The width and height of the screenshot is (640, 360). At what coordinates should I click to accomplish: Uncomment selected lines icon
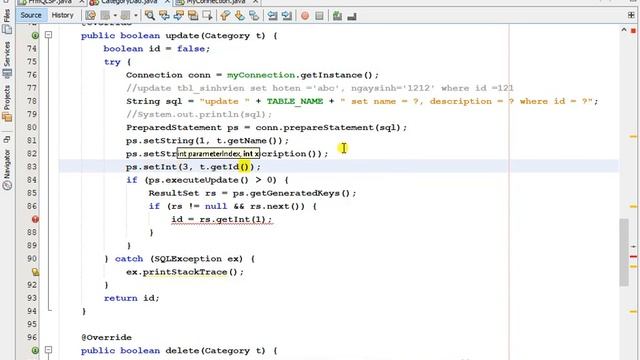click(352, 16)
